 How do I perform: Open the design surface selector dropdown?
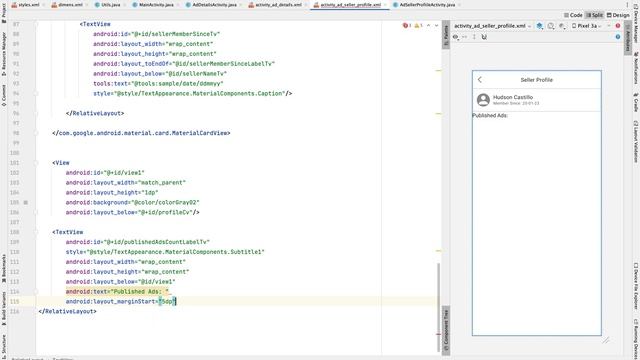click(x=540, y=26)
